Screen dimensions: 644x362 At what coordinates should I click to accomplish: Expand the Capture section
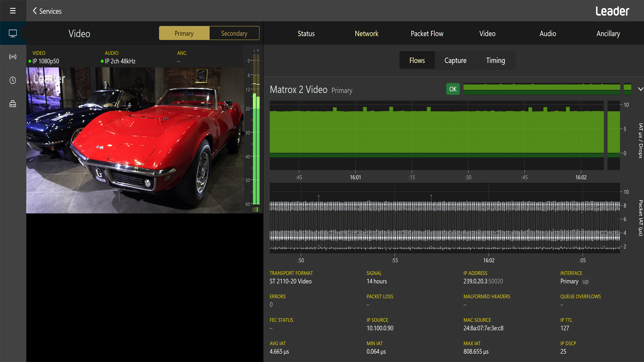pyautogui.click(x=455, y=60)
